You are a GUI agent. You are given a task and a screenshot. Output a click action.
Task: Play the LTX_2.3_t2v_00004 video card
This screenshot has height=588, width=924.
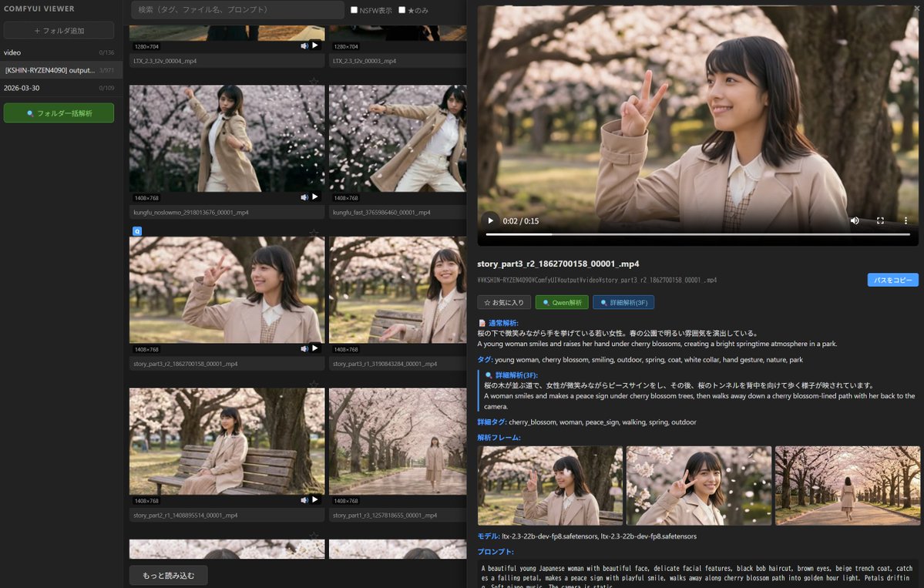pyautogui.click(x=315, y=45)
